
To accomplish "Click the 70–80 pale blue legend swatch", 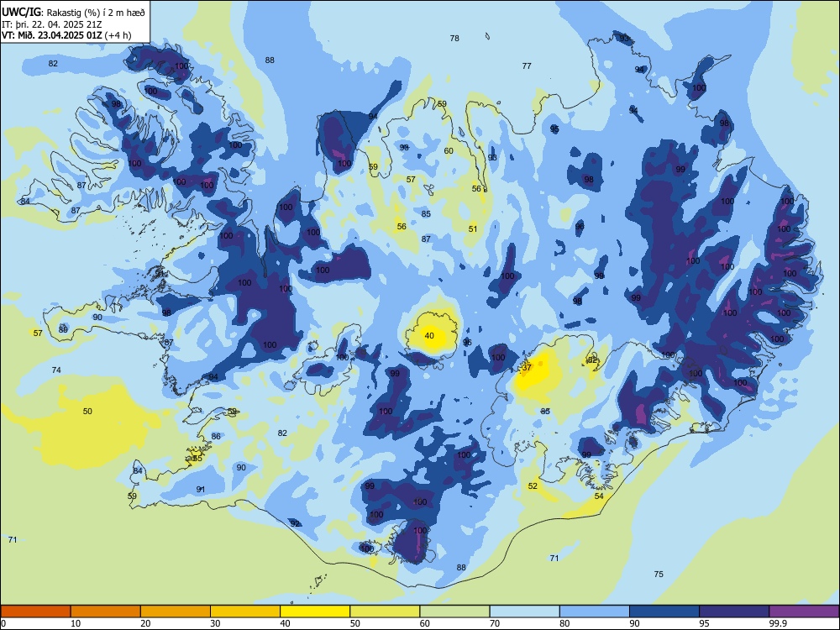I will [524, 612].
